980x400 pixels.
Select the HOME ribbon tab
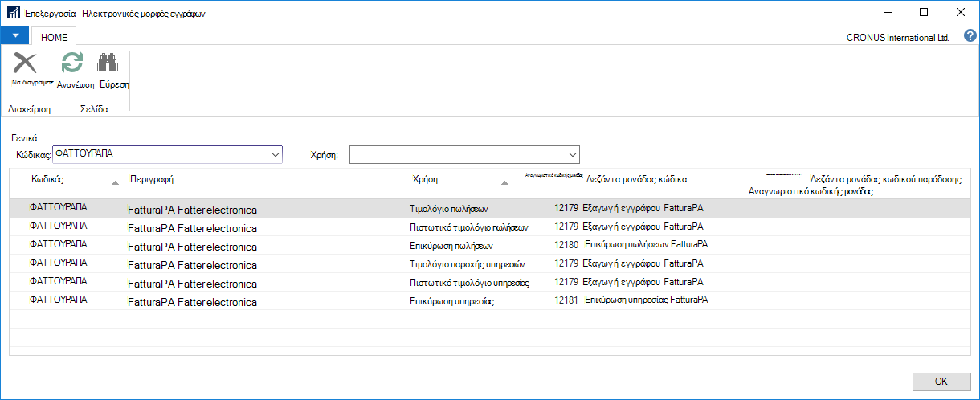(55, 36)
